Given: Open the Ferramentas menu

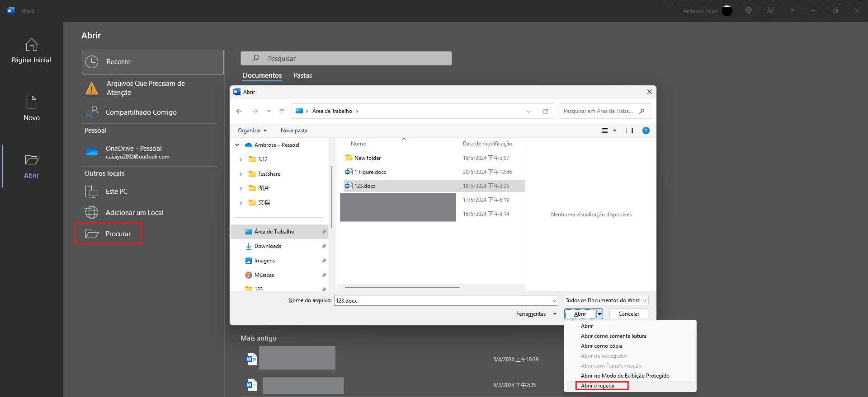Looking at the screenshot, I should tap(536, 314).
